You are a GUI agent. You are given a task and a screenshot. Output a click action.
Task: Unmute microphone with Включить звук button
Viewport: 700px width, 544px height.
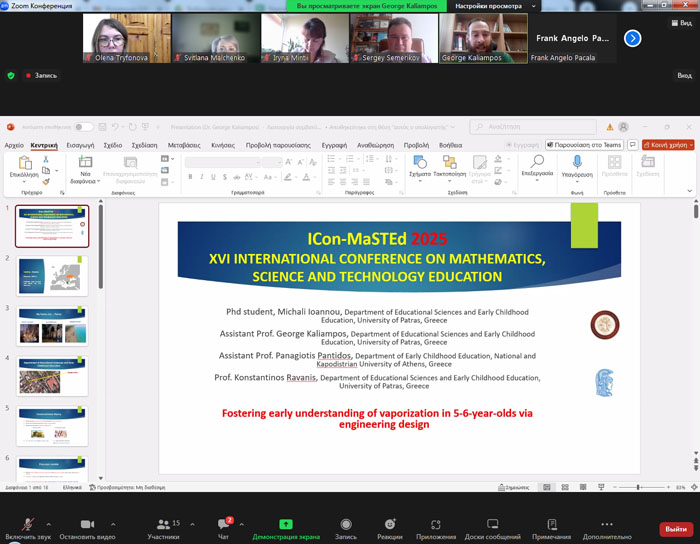(x=28, y=524)
